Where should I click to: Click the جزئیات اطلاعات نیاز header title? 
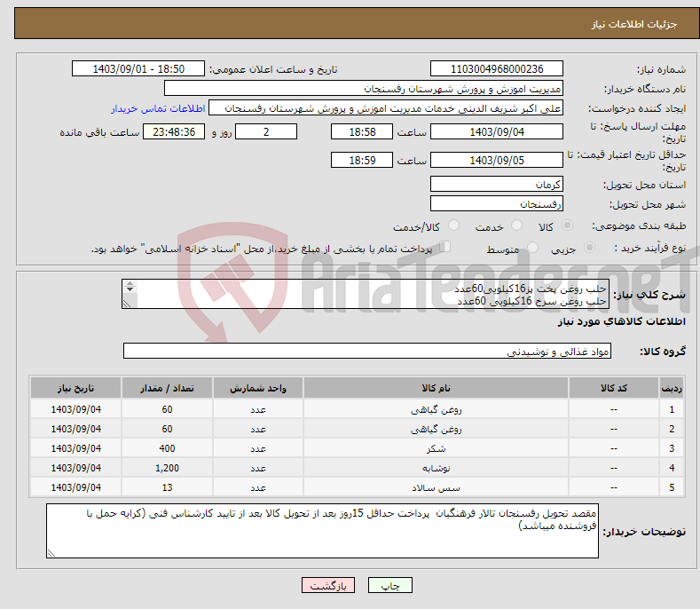point(634,24)
